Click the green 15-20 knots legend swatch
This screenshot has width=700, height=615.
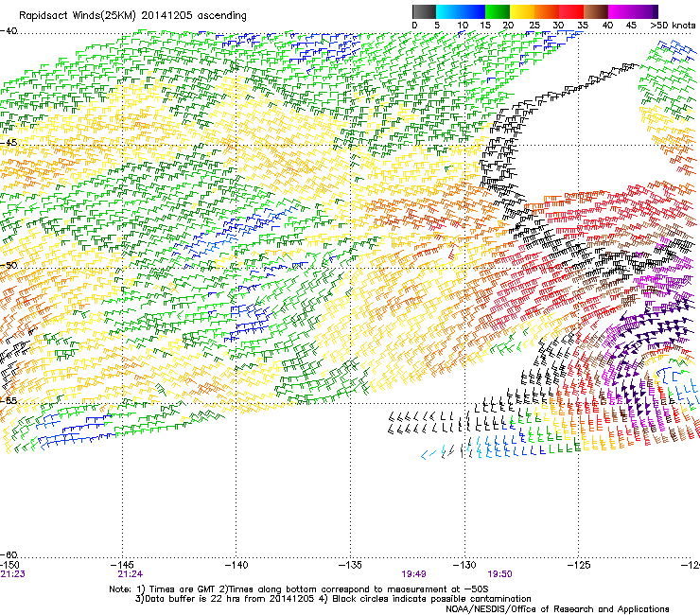tap(498, 11)
